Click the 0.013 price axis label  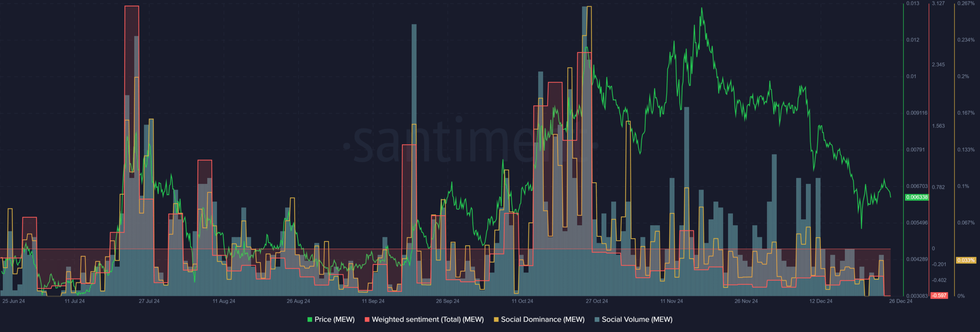click(x=913, y=3)
